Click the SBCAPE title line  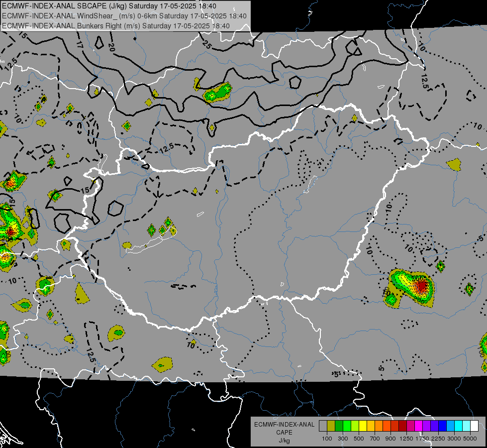coord(109,6)
